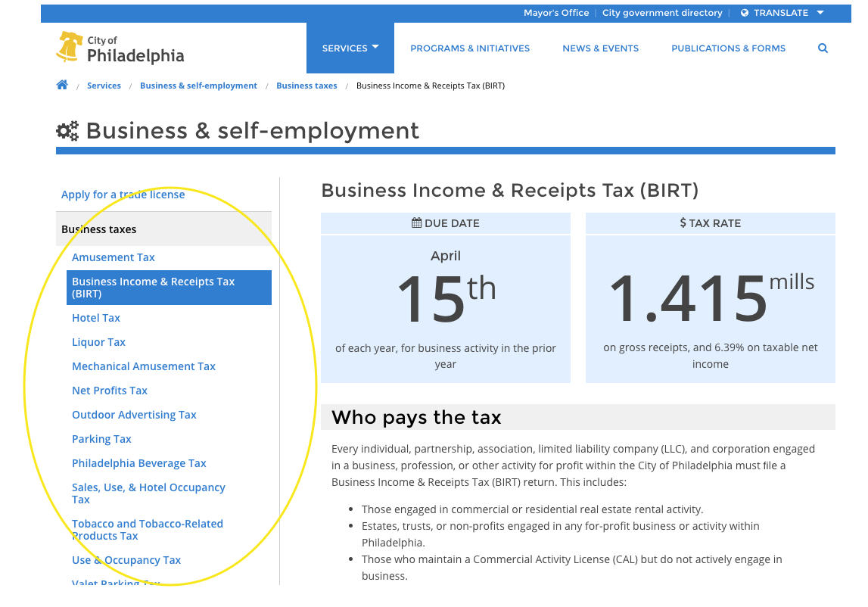Select the Business taxes sidebar section
The width and height of the screenshot is (868, 607).
[164, 229]
